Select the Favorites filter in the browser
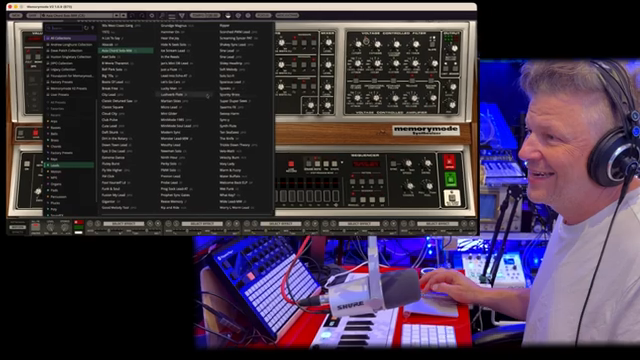The image size is (640, 360). 57,109
